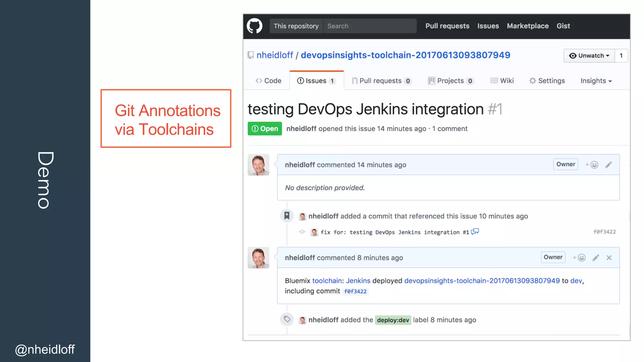Open Gist in top navigation
644x362 pixels.
point(563,26)
